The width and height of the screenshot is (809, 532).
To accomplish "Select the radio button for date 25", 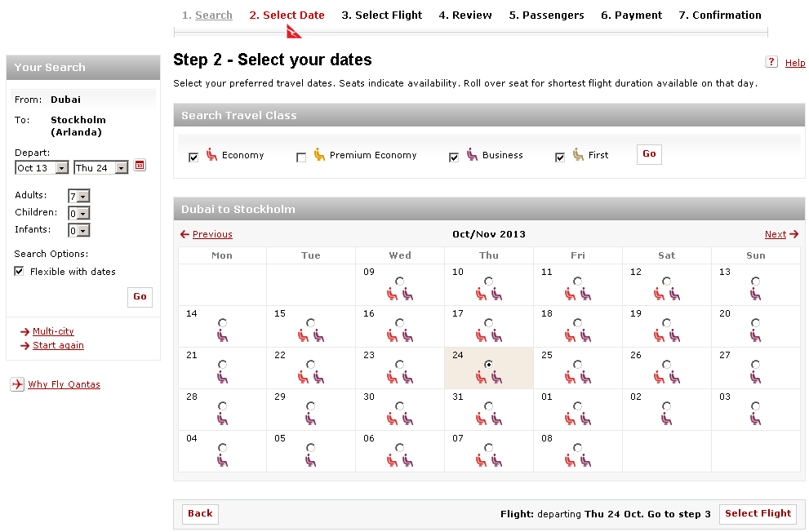I will click(578, 365).
